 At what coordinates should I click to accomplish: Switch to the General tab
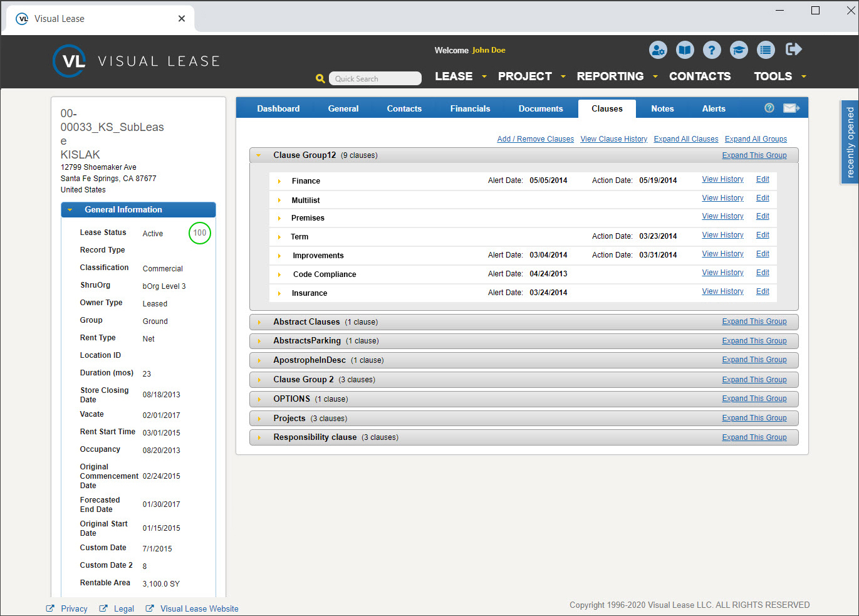(x=343, y=108)
